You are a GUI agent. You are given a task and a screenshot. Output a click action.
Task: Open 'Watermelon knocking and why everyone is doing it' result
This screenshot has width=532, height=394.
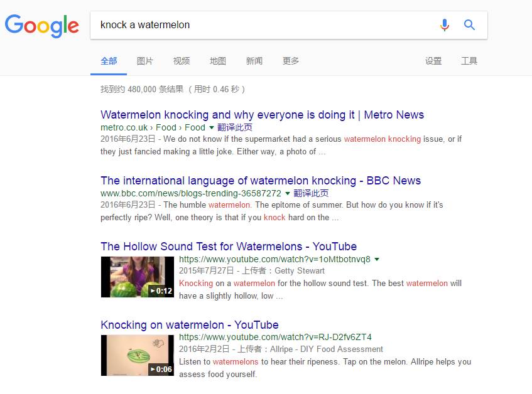262,115
